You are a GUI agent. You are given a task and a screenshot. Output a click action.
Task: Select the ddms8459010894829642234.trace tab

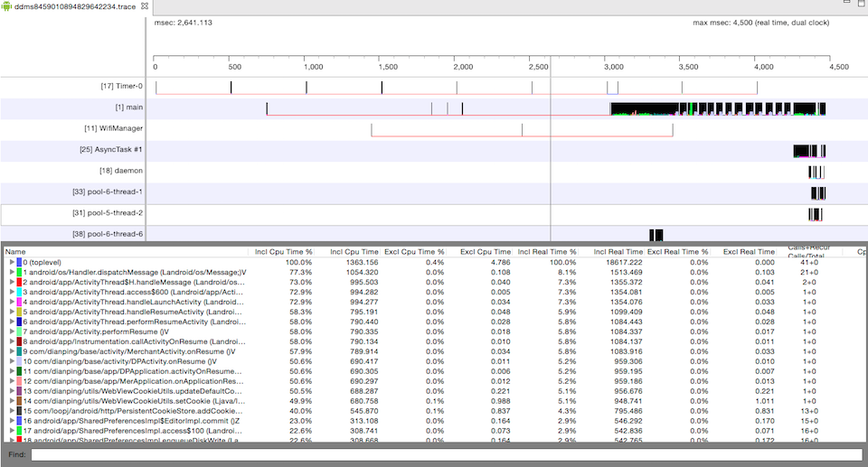pyautogui.click(x=77, y=6)
